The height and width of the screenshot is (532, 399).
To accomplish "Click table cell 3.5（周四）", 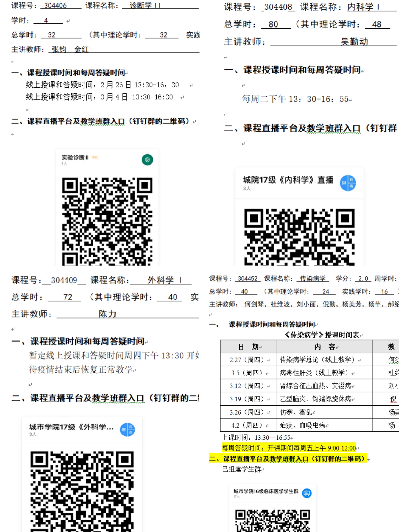I will (x=248, y=373).
